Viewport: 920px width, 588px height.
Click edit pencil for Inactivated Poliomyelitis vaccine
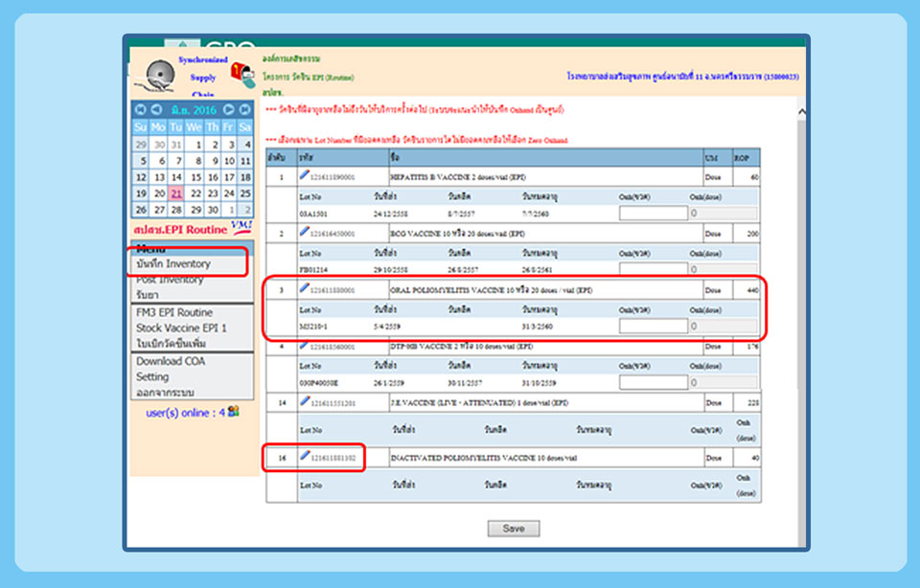[304, 458]
